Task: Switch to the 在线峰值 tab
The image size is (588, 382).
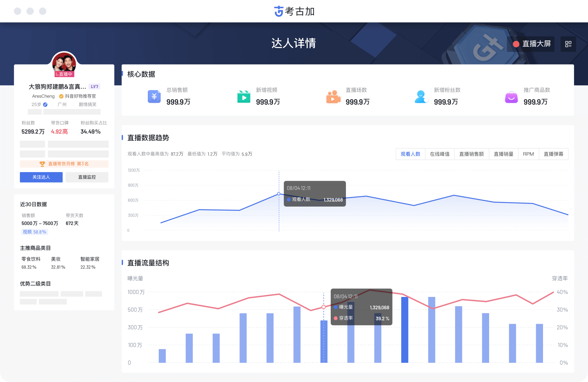Action: 440,154
